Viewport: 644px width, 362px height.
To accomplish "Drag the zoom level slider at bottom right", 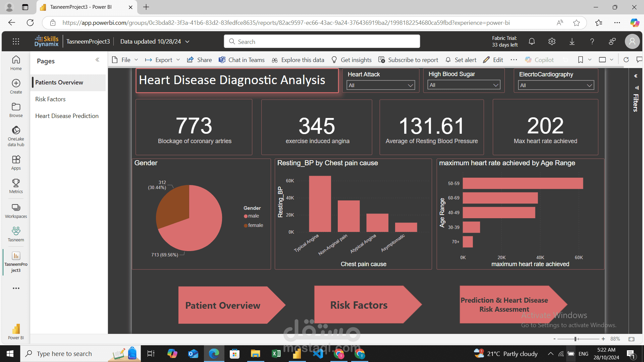I will (x=576, y=339).
